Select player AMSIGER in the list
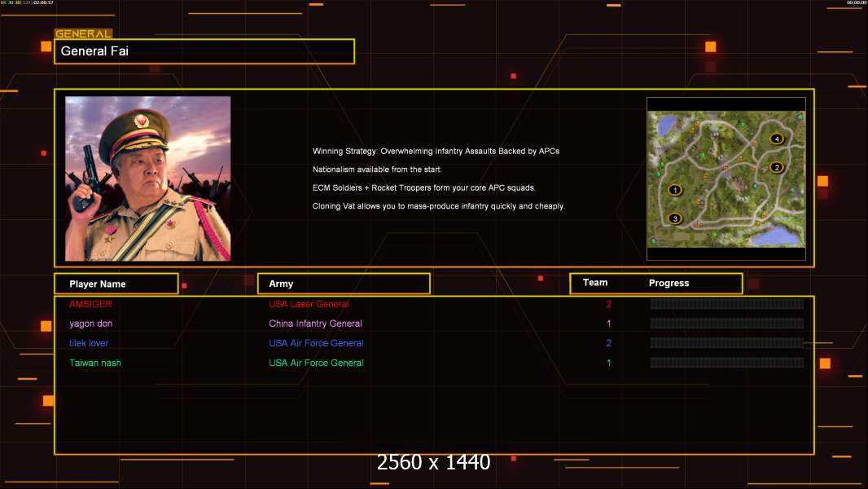This screenshot has height=489, width=868. pos(90,304)
